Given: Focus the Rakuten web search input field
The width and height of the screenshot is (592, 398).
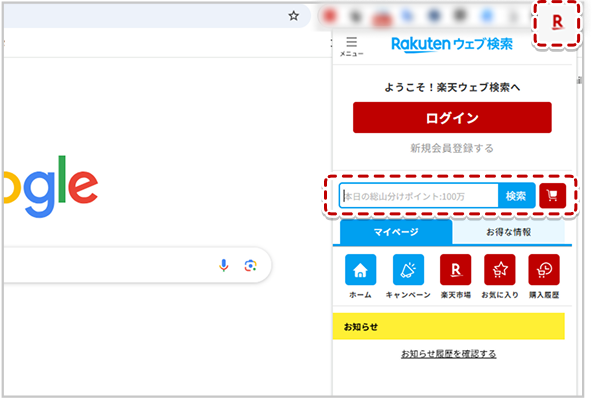Looking at the screenshot, I should click(x=418, y=196).
